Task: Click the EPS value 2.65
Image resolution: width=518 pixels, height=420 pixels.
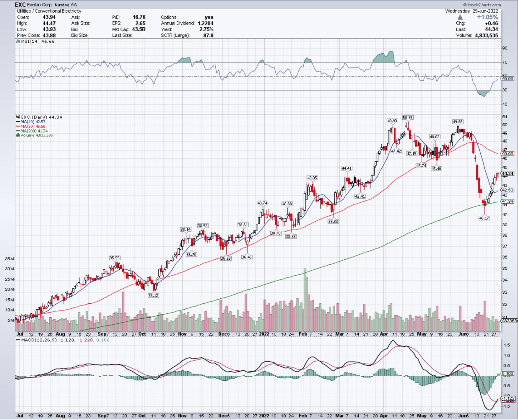Action: pyautogui.click(x=141, y=23)
